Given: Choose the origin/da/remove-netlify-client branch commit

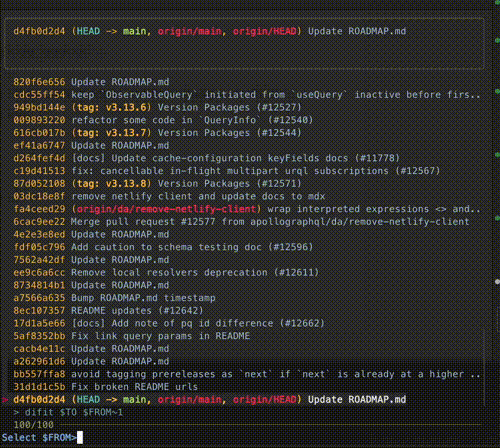Looking at the screenshot, I should pos(247,209).
